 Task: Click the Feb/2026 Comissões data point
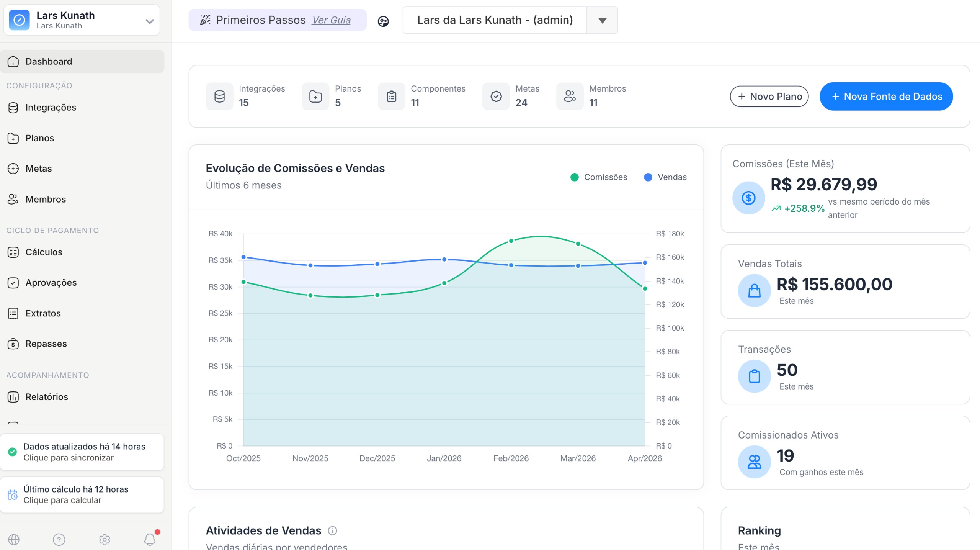[511, 241]
